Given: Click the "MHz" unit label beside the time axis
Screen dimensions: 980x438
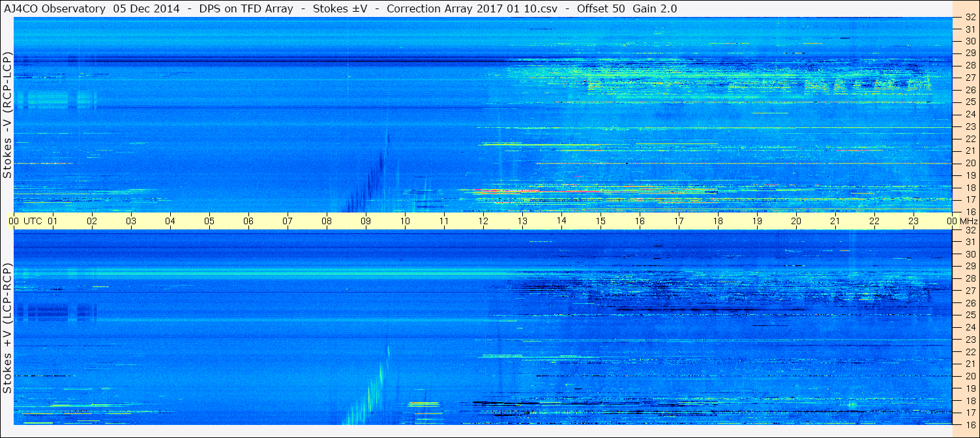Looking at the screenshot, I should click(968, 221).
